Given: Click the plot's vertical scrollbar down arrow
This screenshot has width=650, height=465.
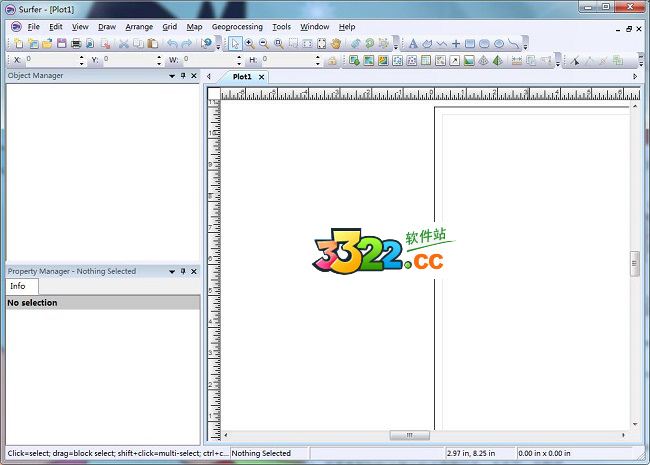Looking at the screenshot, I should pos(635,424).
